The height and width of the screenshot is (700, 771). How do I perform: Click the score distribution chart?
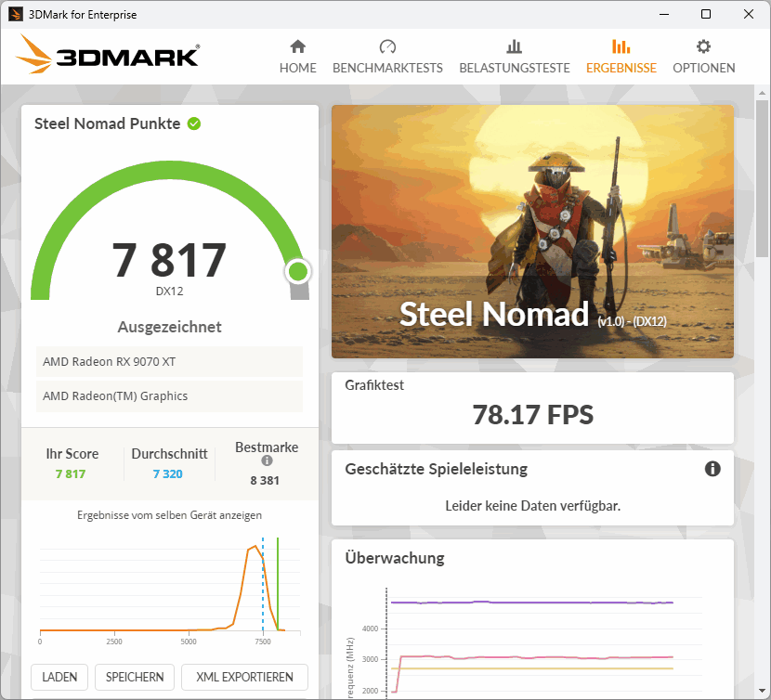click(x=170, y=585)
